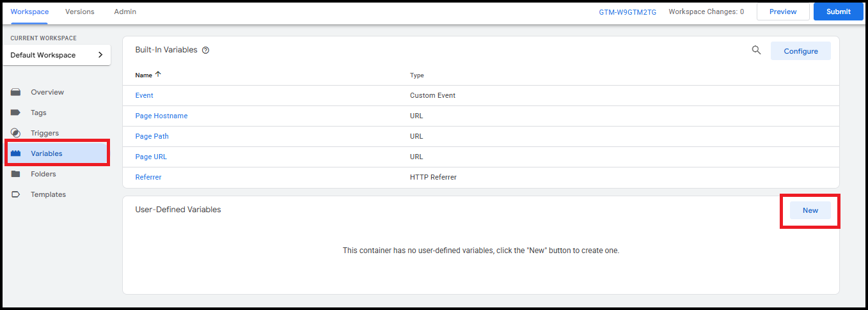Open the Admin tab

(x=125, y=12)
